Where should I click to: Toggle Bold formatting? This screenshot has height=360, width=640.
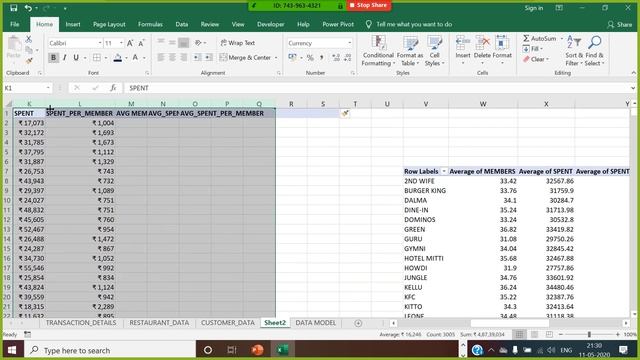53,58
